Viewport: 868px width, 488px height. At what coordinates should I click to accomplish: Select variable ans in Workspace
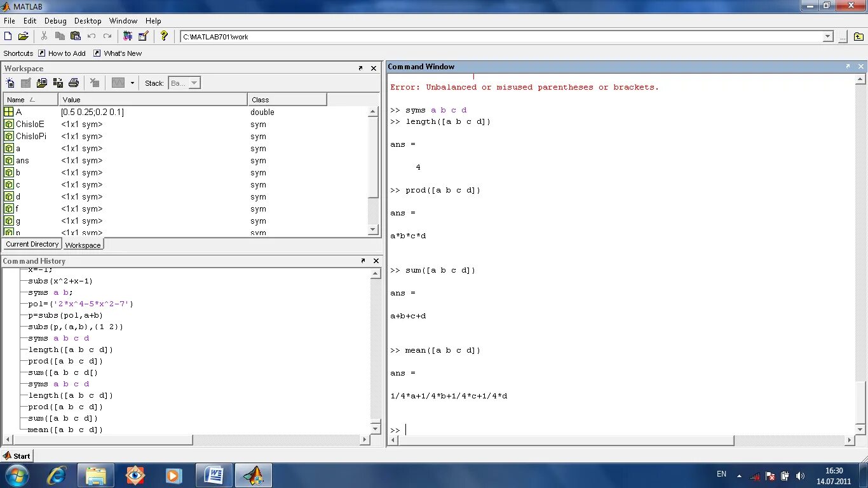pos(186,160)
